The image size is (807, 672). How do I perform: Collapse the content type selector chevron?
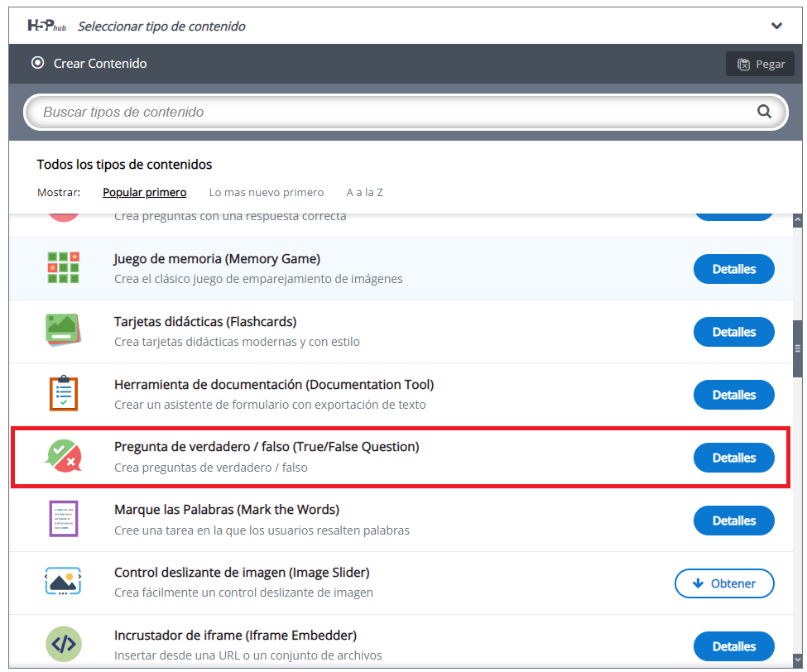pos(776,26)
